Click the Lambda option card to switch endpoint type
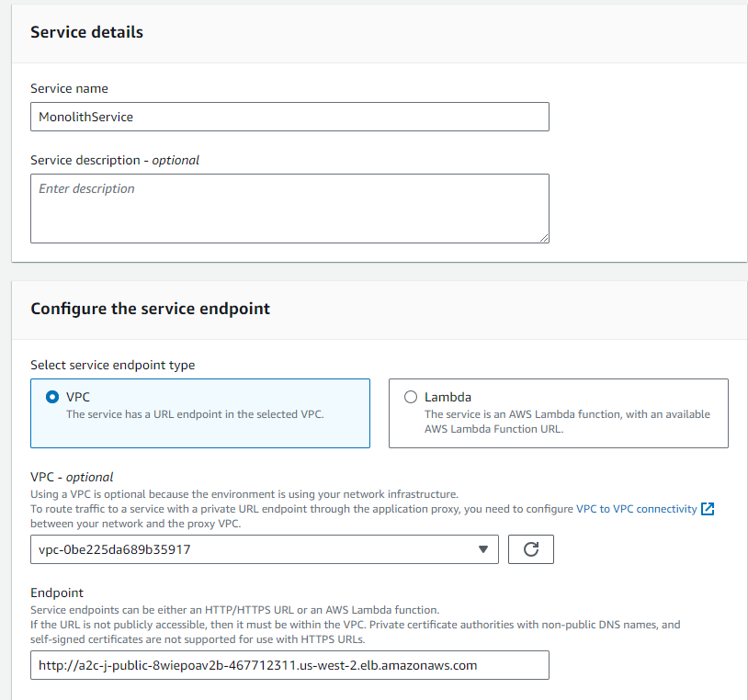The width and height of the screenshot is (748, 700). tap(558, 413)
